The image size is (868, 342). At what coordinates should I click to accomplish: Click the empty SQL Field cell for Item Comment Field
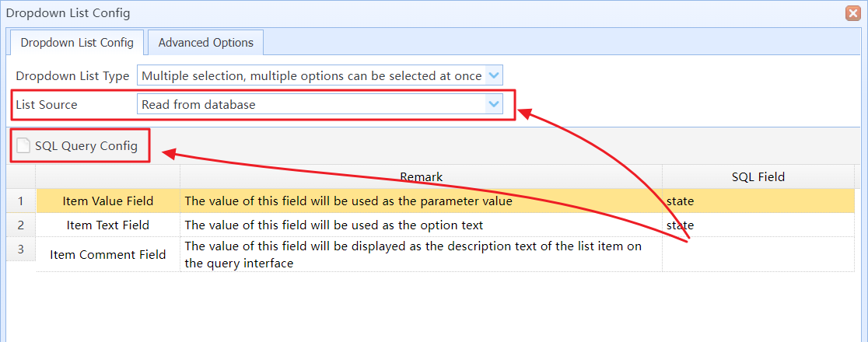click(758, 255)
